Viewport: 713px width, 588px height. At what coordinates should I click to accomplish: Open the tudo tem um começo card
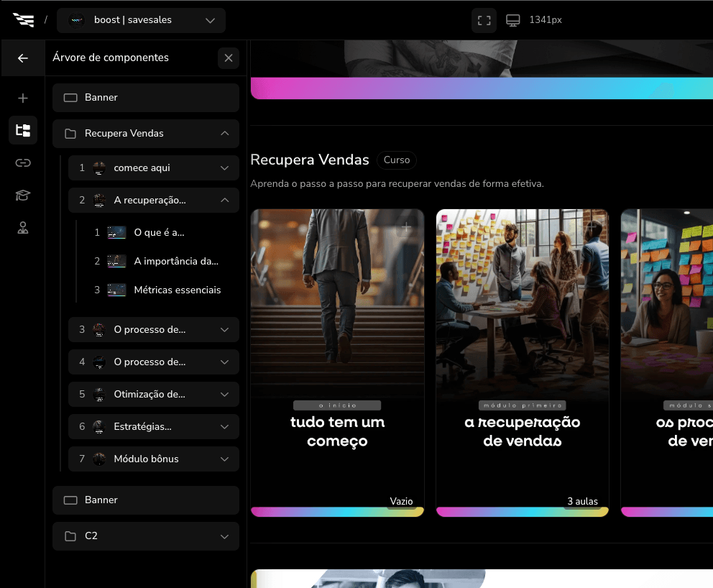pyautogui.click(x=337, y=362)
